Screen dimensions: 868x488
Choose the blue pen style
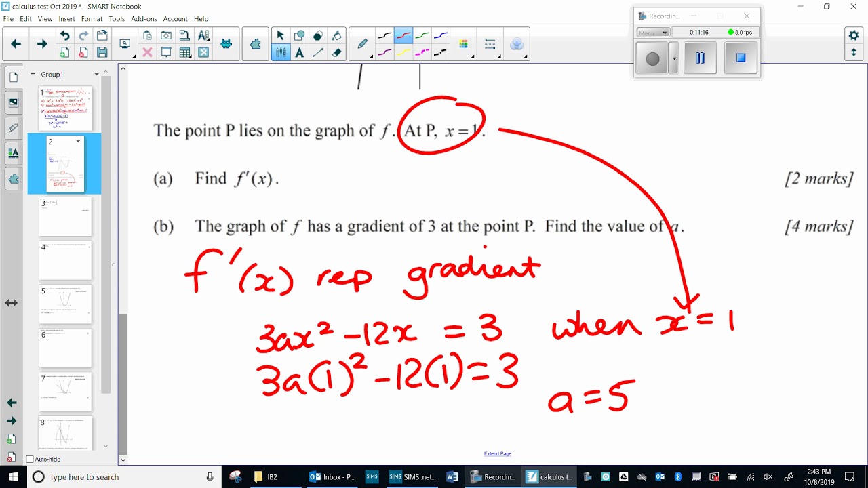(x=441, y=36)
